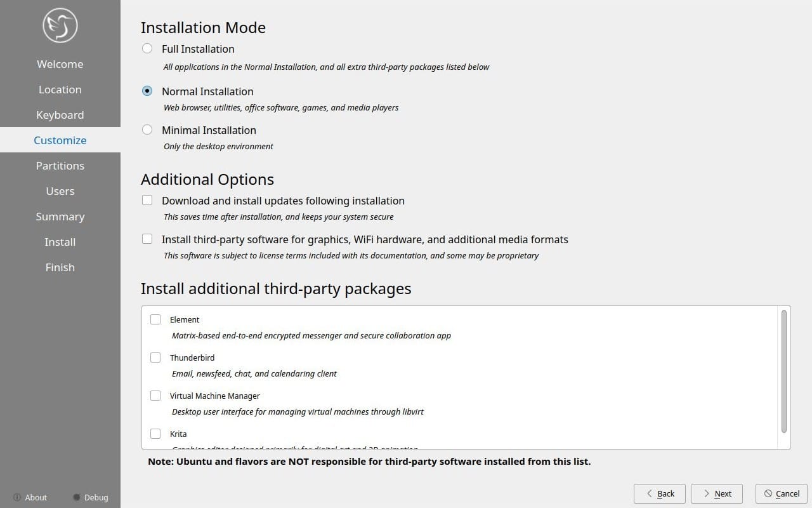This screenshot has width=812, height=508.
Task: Check the Thunderbird package
Action: 155,358
